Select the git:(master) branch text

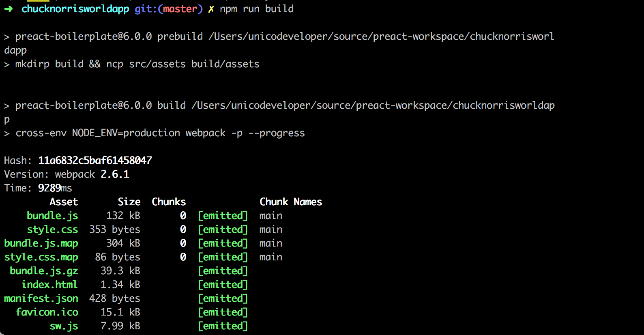tap(168, 9)
